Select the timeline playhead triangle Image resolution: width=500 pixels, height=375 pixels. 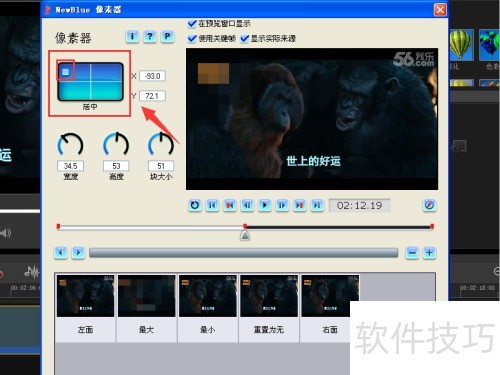click(245, 236)
